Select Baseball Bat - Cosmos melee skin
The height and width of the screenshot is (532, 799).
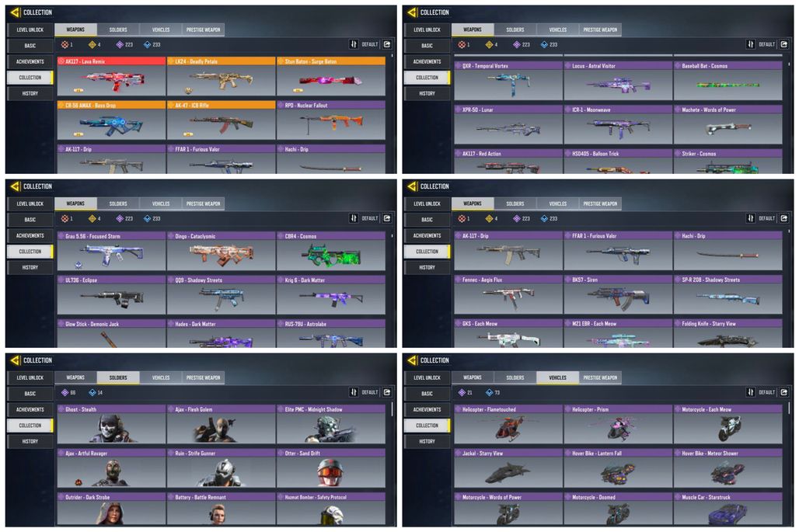coord(728,81)
